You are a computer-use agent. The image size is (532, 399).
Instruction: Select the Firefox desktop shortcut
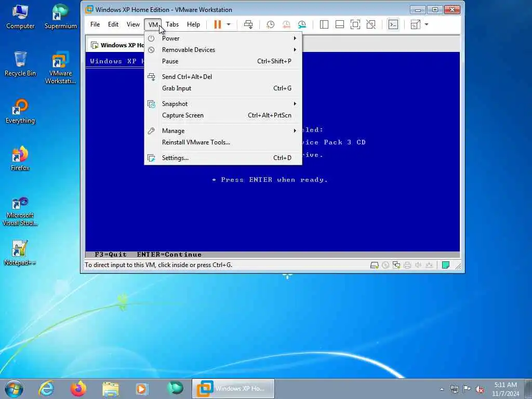(x=20, y=158)
